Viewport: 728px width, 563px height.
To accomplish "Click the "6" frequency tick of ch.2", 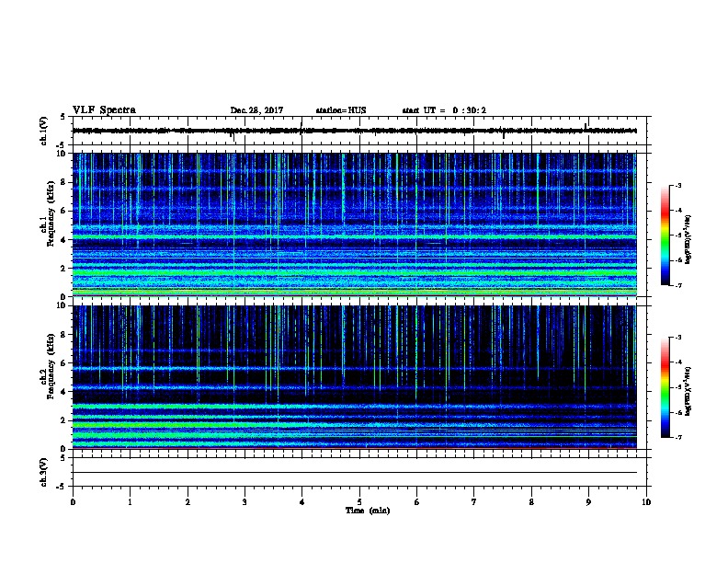I will click(64, 362).
